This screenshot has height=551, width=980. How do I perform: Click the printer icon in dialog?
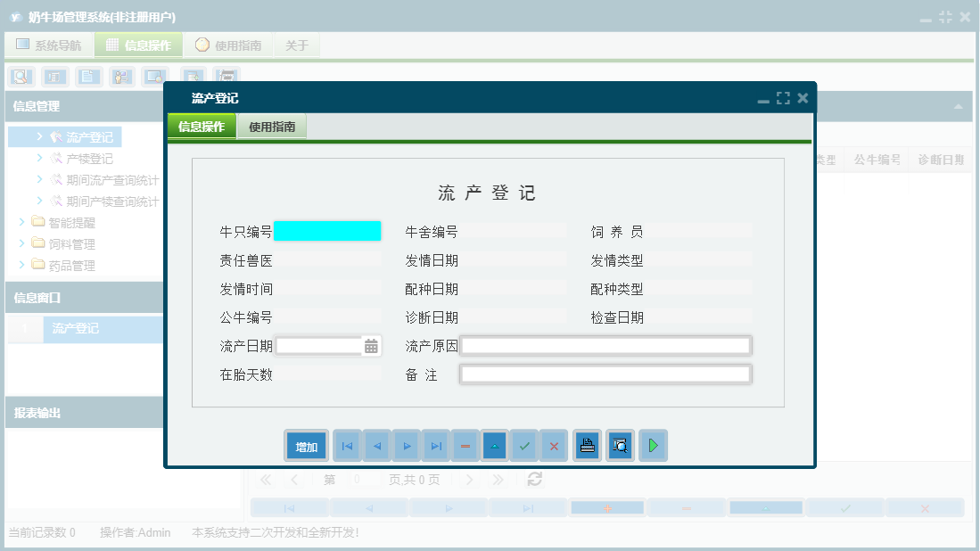[587, 446]
